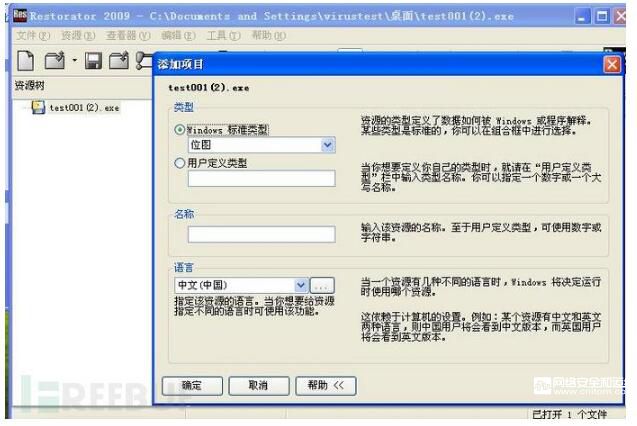Click the 名称 input field
This screenshot has width=637, height=426.
tap(262, 234)
